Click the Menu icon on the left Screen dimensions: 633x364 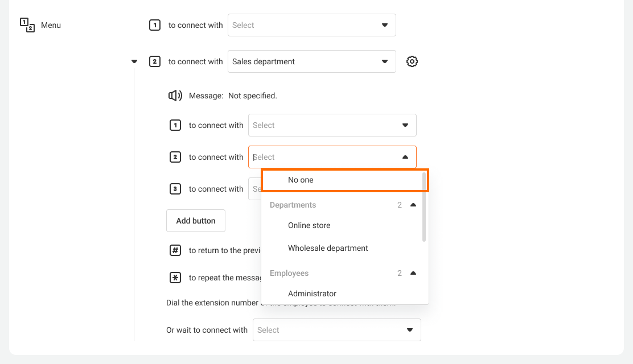pyautogui.click(x=27, y=25)
